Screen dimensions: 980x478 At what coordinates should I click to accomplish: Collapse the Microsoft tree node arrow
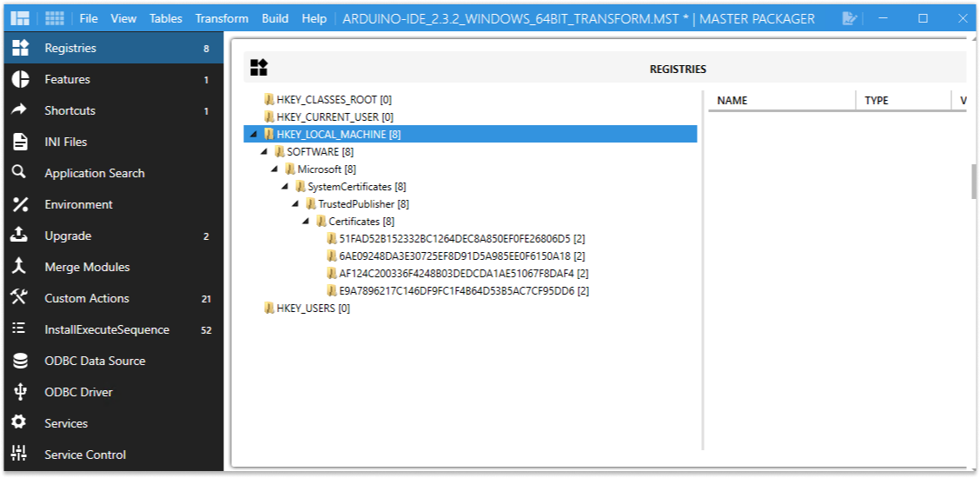coord(275,169)
